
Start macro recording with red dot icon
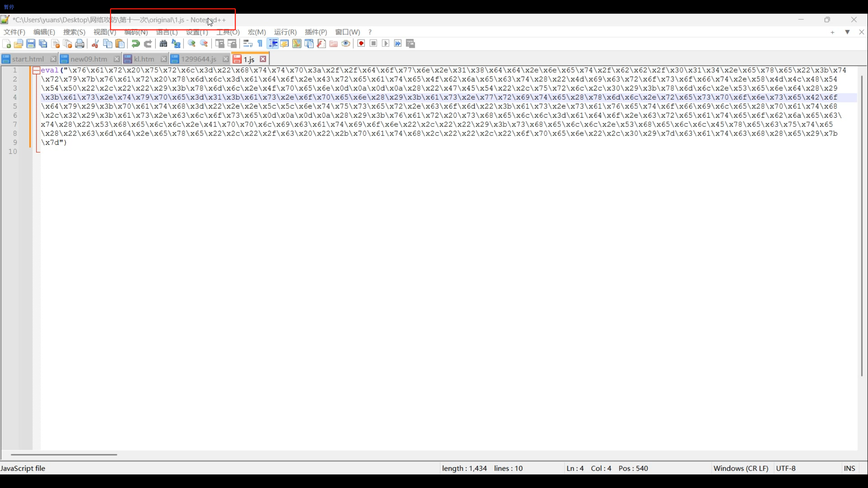(361, 43)
